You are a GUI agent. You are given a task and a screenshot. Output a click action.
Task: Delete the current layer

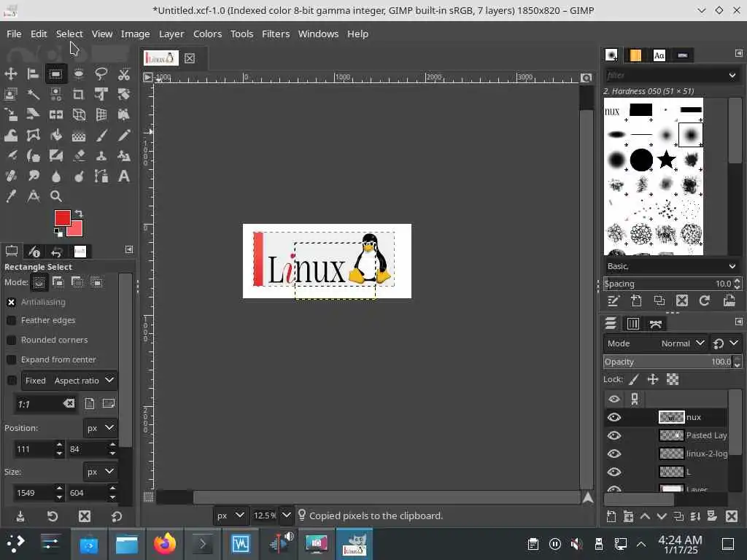click(732, 517)
